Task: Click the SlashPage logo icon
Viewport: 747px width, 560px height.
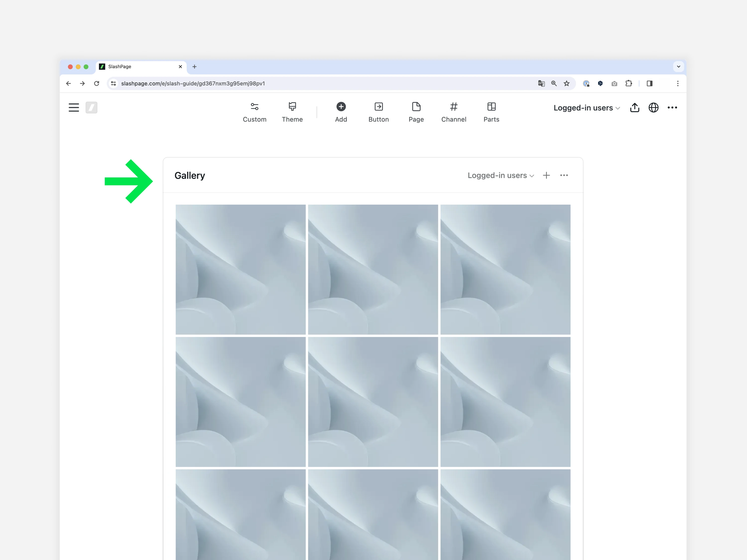Action: click(x=92, y=108)
